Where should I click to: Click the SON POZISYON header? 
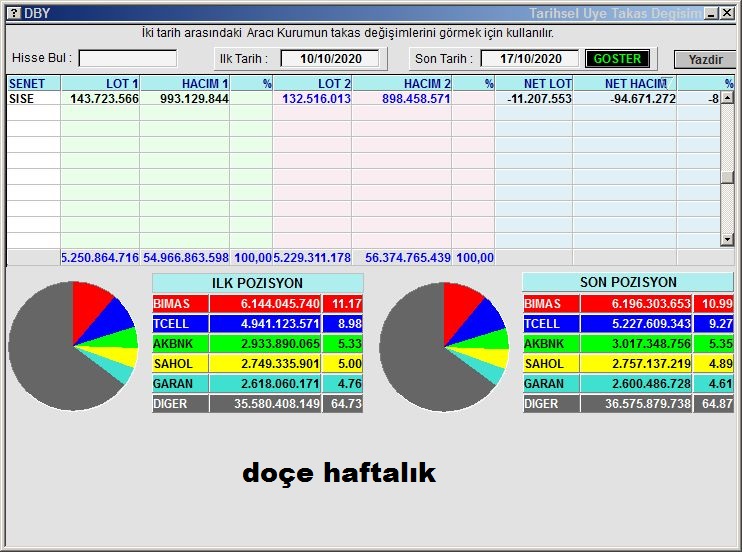628,282
